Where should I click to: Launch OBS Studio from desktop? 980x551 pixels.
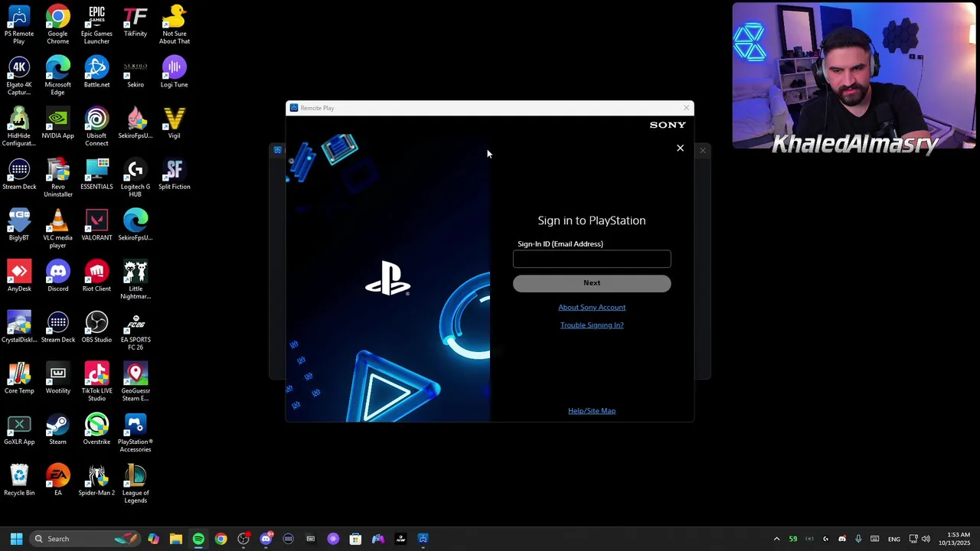pos(96,328)
